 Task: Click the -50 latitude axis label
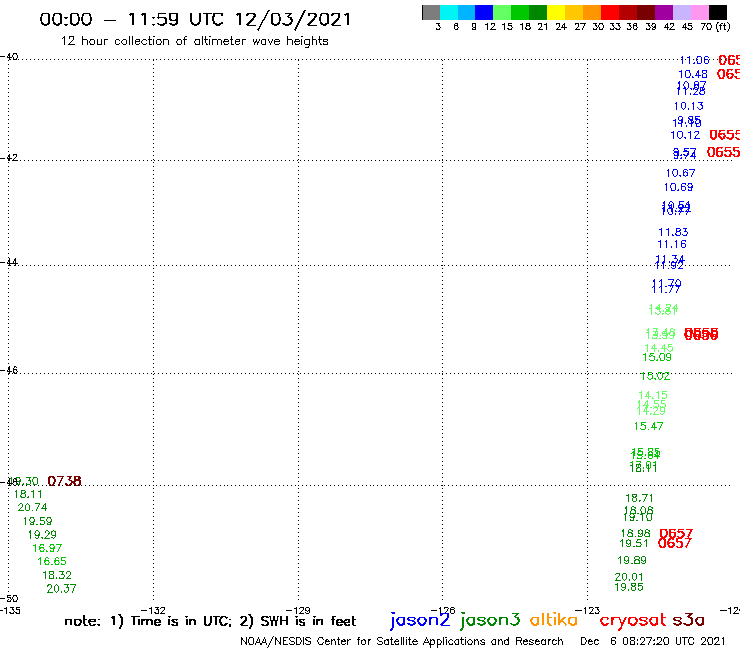(x=9, y=599)
